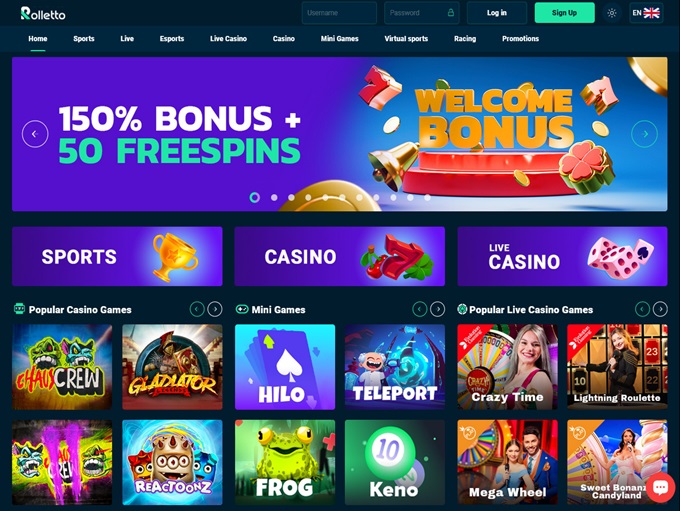Show previous banner slide arrow
Image resolution: width=680 pixels, height=511 pixels.
35,134
